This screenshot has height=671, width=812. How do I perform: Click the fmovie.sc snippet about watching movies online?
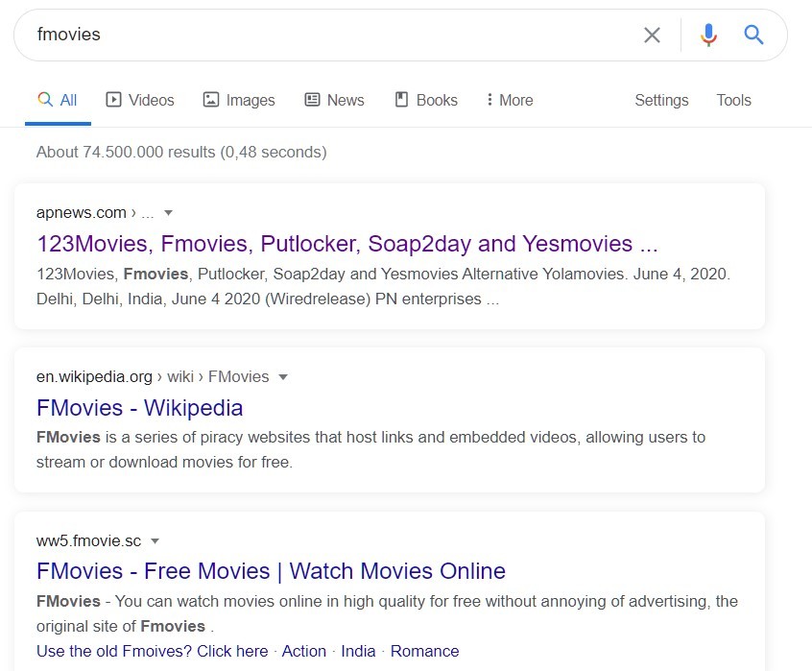click(x=387, y=613)
